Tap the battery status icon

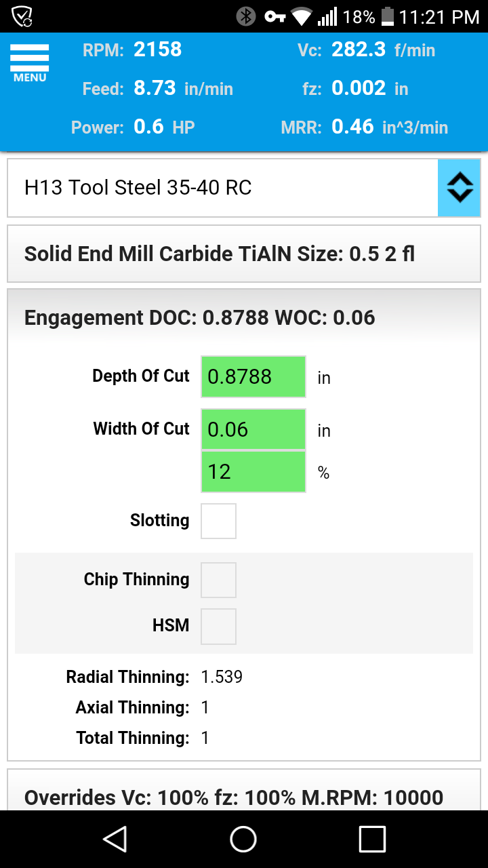pyautogui.click(x=388, y=16)
